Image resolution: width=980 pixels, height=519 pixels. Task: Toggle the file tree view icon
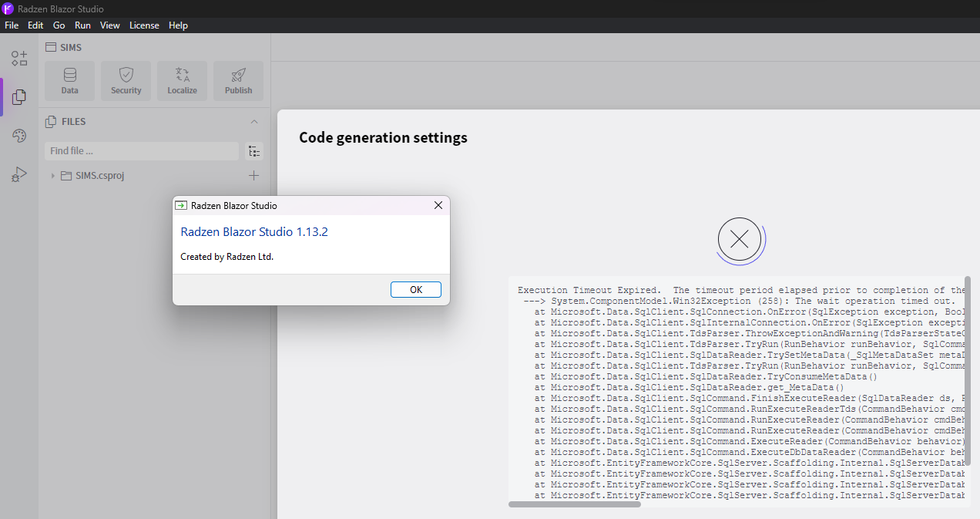[254, 151]
